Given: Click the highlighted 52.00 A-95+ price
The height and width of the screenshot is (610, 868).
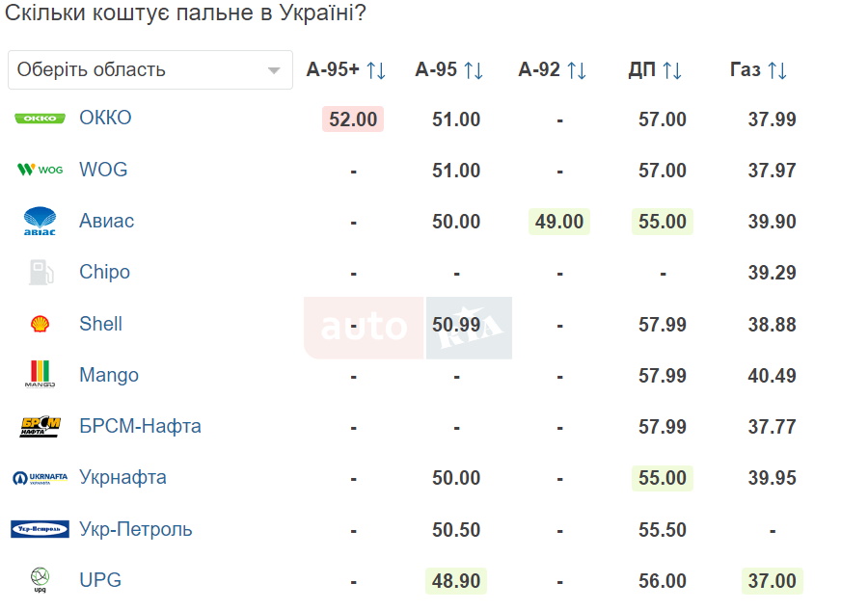Looking at the screenshot, I should click(353, 119).
